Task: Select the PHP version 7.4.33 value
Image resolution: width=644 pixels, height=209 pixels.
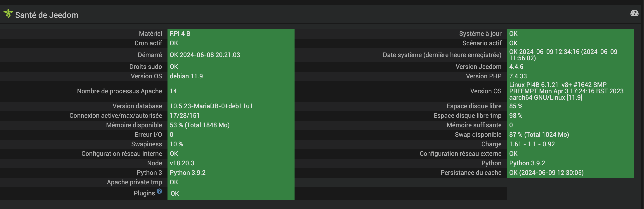Action: 518,76
